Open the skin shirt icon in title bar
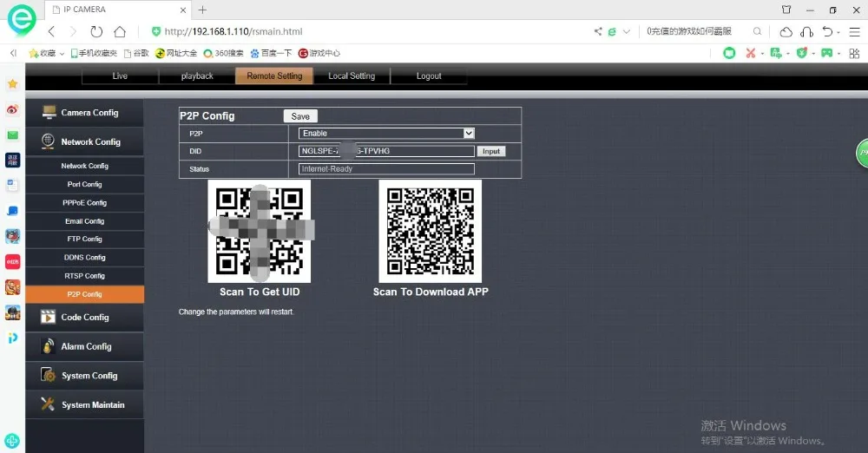Image resolution: width=868 pixels, height=453 pixels. click(786, 10)
